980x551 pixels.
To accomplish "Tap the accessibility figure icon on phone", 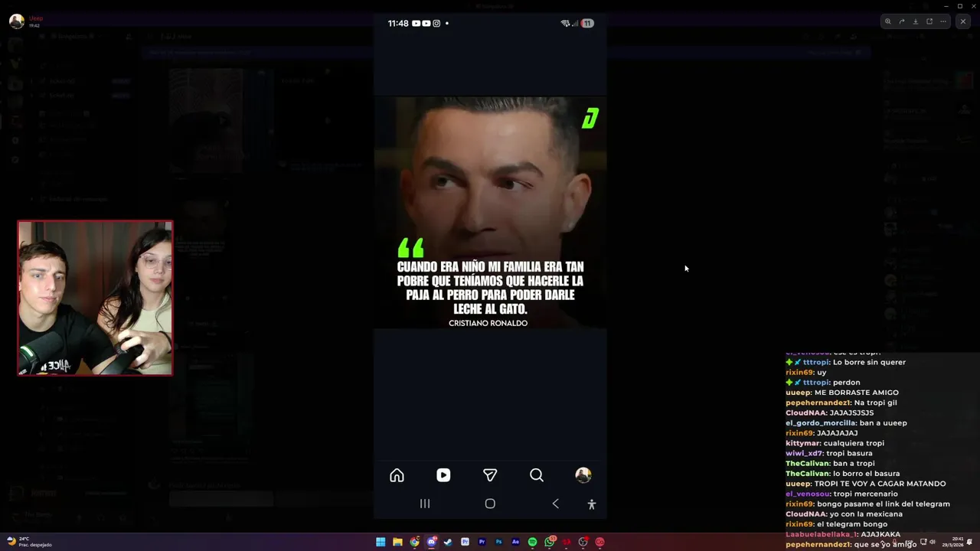I will tap(591, 504).
